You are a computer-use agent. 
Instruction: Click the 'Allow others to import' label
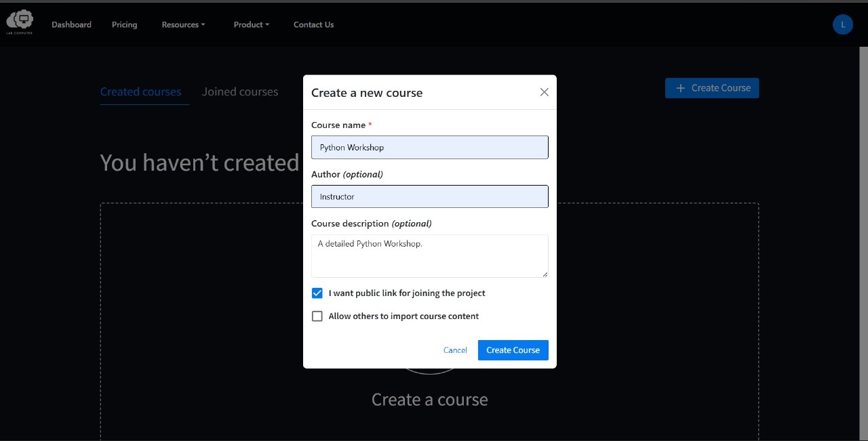tap(403, 316)
